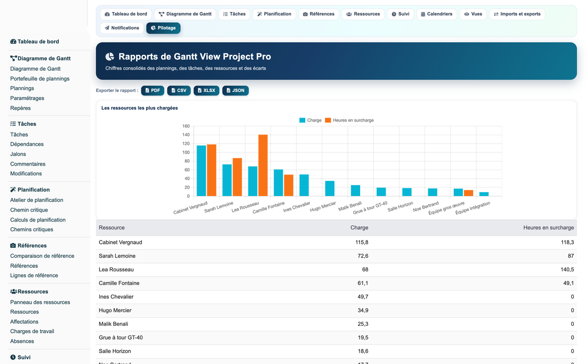The height and width of the screenshot is (364, 588).
Task: Export the report as JSON
Action: 235,91
